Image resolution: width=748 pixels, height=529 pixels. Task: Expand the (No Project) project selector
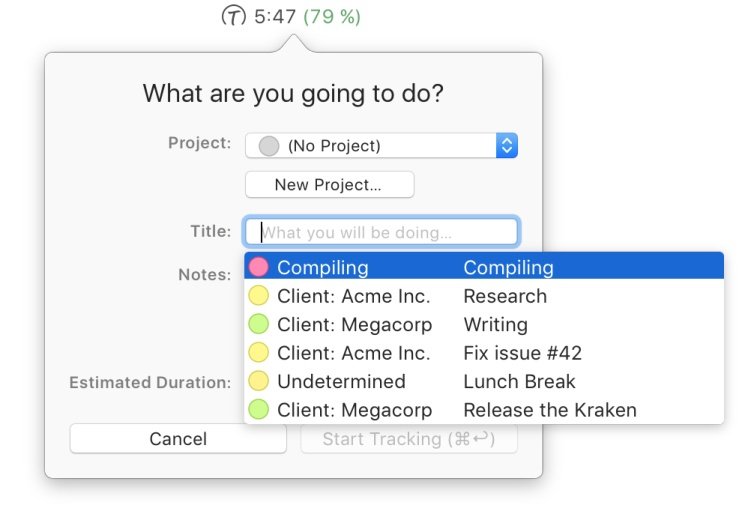[381, 145]
